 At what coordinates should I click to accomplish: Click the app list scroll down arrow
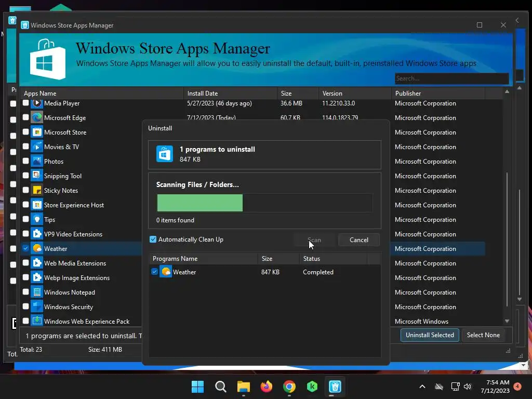tap(507, 321)
